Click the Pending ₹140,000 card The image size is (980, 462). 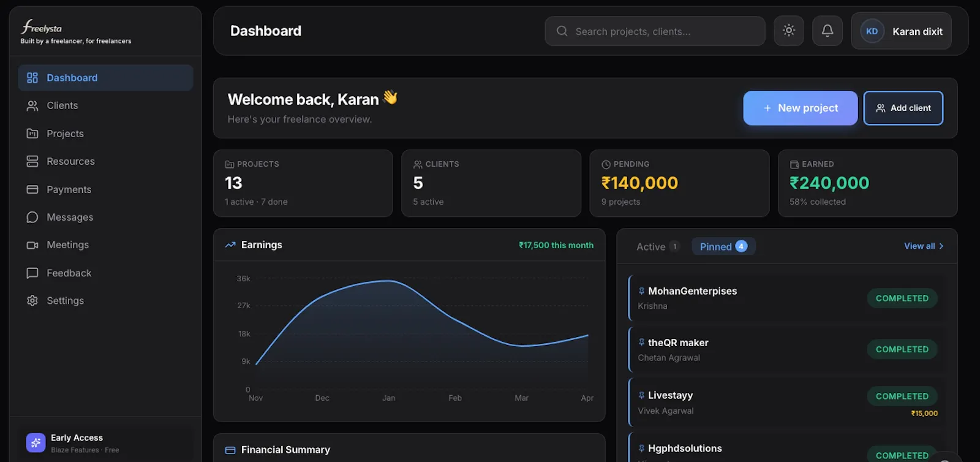679,183
